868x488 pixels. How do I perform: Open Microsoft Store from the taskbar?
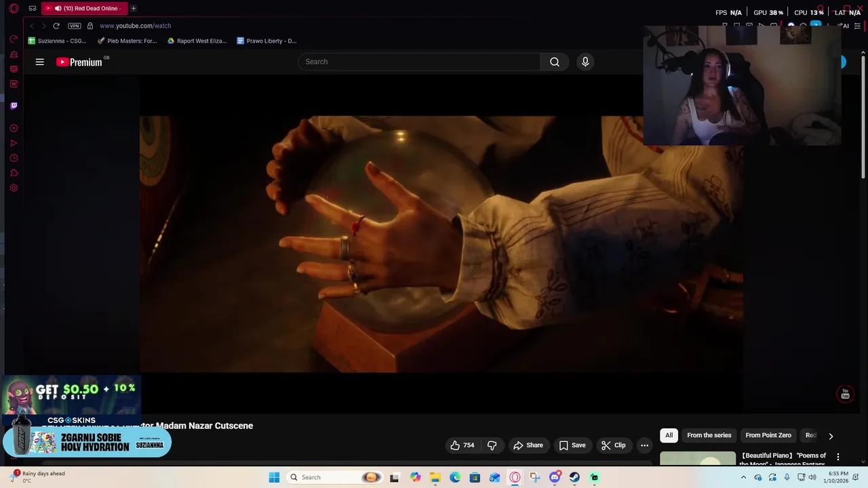[475, 477]
